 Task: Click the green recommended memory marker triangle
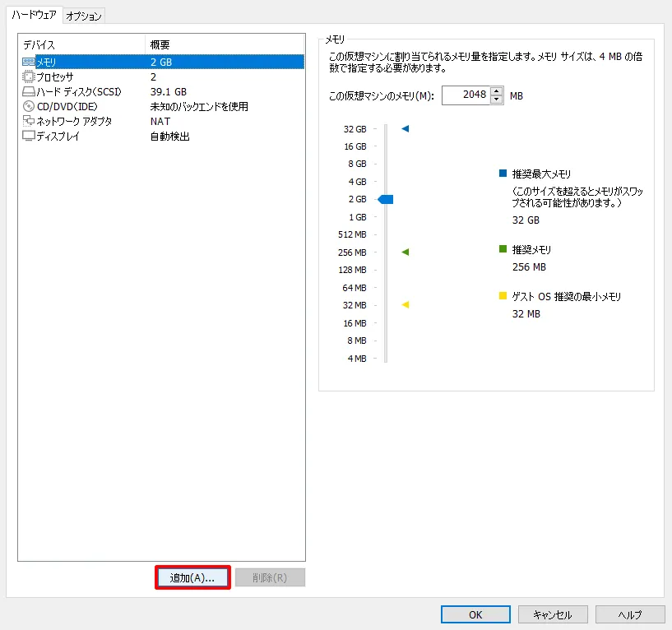point(405,252)
